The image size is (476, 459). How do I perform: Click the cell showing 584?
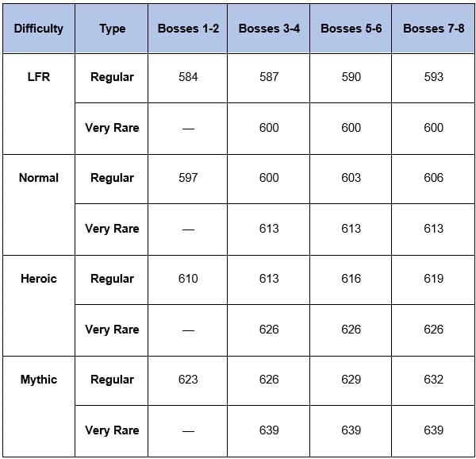tap(188, 77)
